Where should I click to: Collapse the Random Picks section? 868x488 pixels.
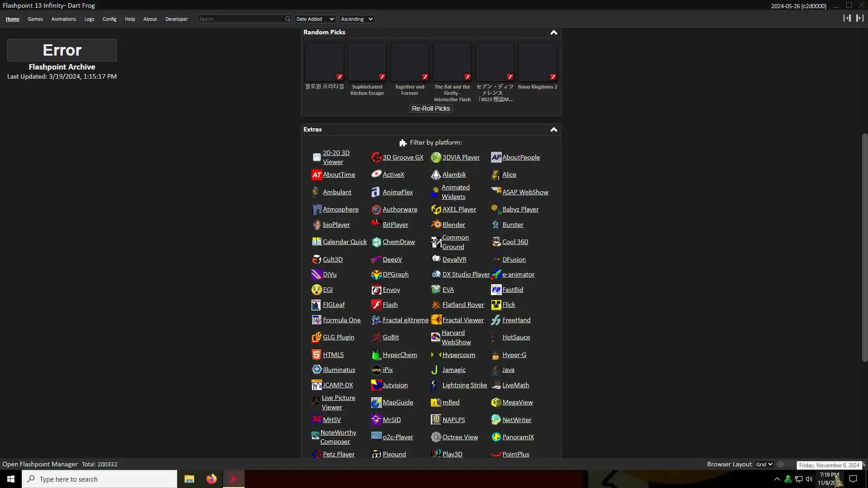point(553,33)
